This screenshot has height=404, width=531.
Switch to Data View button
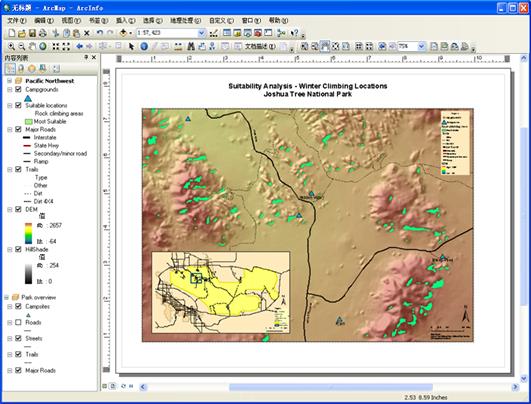pos(105,386)
